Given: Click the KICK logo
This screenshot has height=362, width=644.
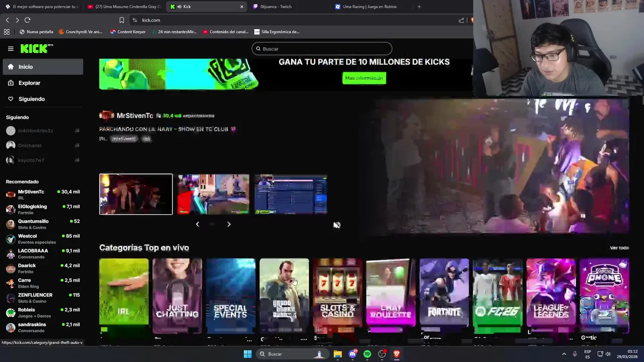Looking at the screenshot, I should [x=37, y=49].
